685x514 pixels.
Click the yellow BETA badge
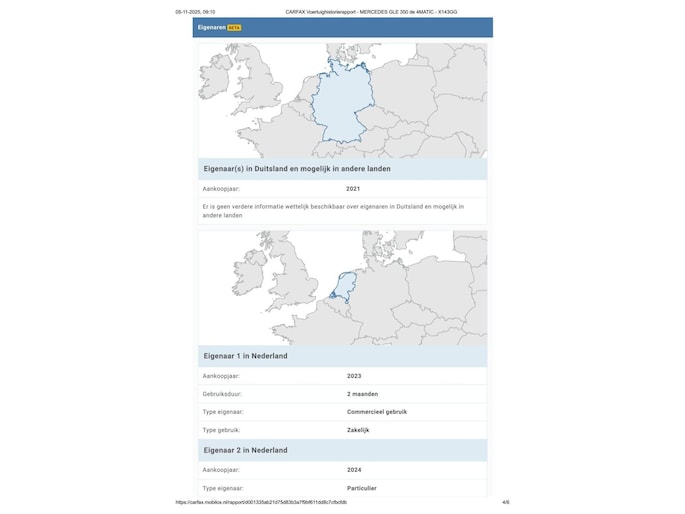234,28
